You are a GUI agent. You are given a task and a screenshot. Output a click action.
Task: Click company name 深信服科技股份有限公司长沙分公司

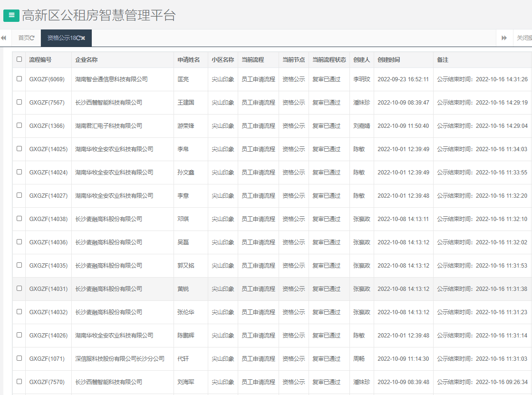[120, 359]
